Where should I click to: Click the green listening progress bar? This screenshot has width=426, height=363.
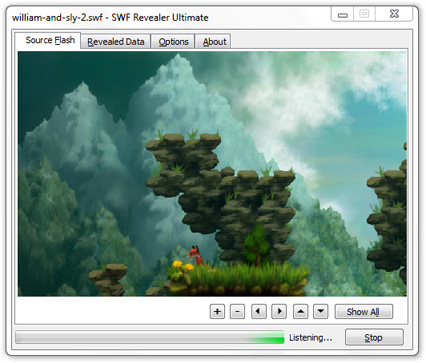pos(150,337)
